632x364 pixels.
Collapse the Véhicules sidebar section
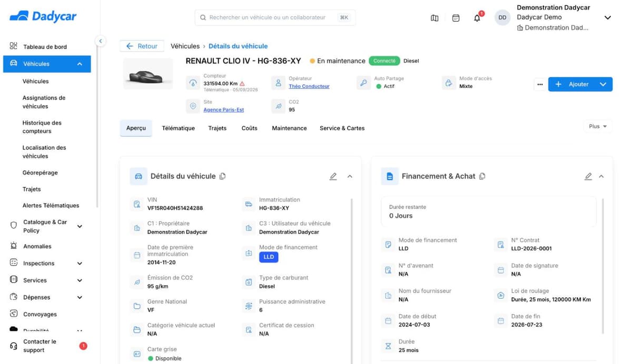click(x=80, y=64)
